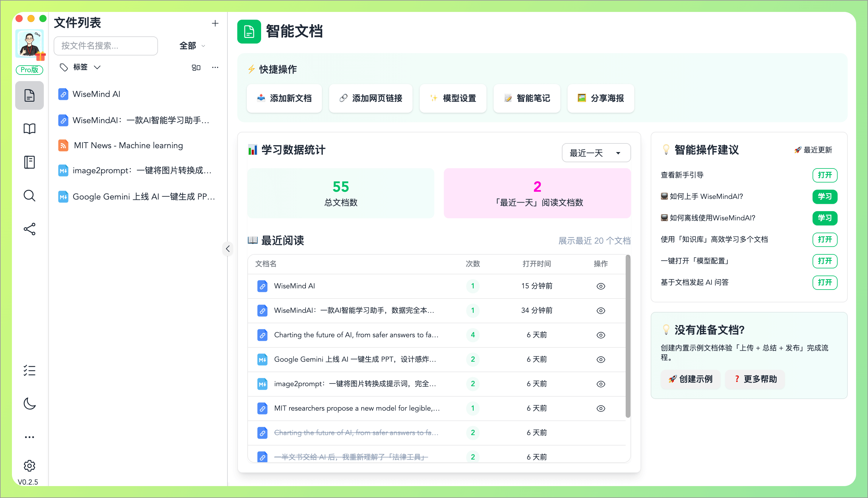
Task: Select the search icon in the left sidebar
Action: pos(30,196)
